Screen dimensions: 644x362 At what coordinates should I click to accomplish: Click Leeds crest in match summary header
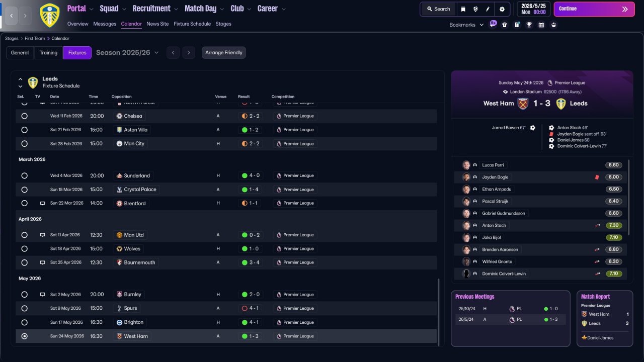coord(561,104)
